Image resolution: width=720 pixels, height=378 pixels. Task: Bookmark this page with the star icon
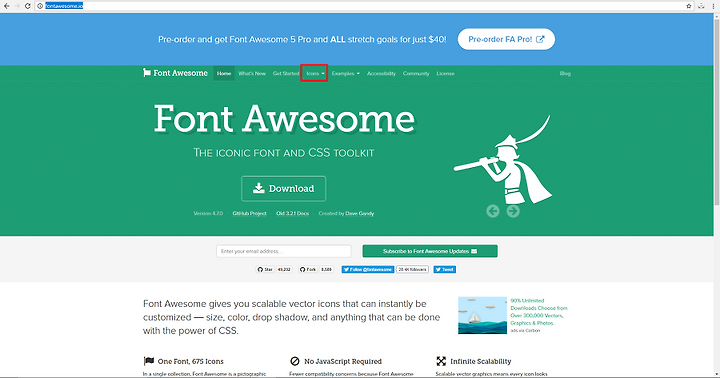click(689, 6)
